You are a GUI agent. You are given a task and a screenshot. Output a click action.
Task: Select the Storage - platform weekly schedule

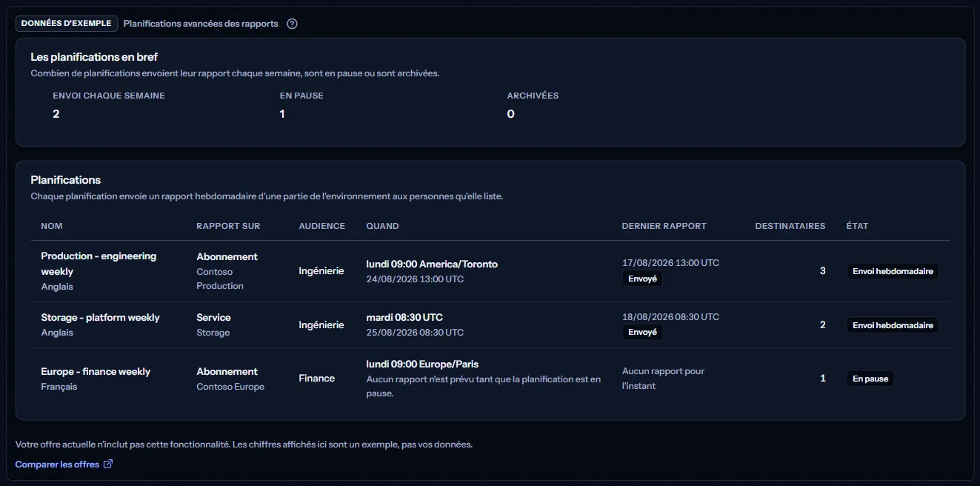[x=490, y=325]
